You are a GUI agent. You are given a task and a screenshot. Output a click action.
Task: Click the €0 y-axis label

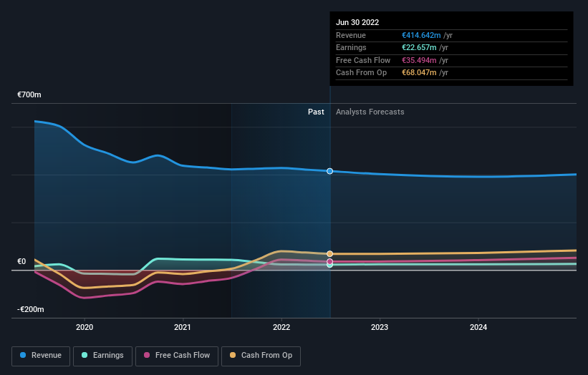(21, 261)
